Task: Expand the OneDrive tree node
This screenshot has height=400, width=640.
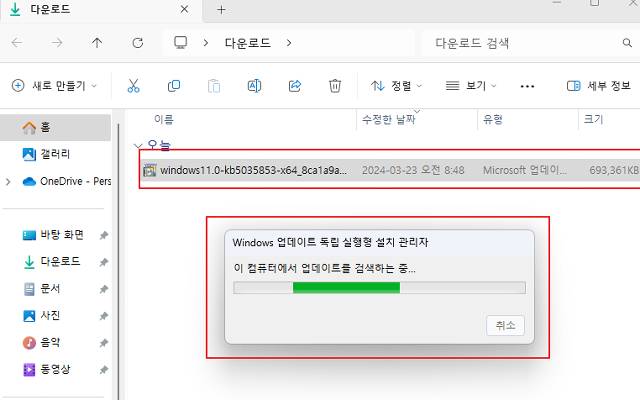Action: 8,182
